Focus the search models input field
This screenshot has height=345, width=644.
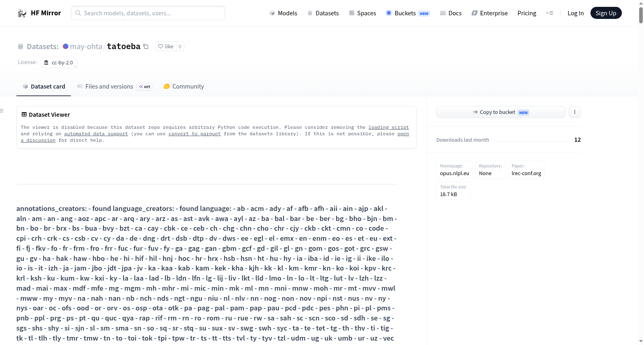pyautogui.click(x=148, y=13)
